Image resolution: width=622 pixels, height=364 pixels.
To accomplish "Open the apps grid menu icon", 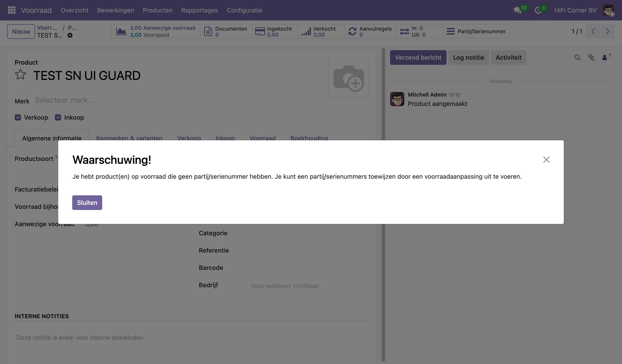I will pos(12,10).
